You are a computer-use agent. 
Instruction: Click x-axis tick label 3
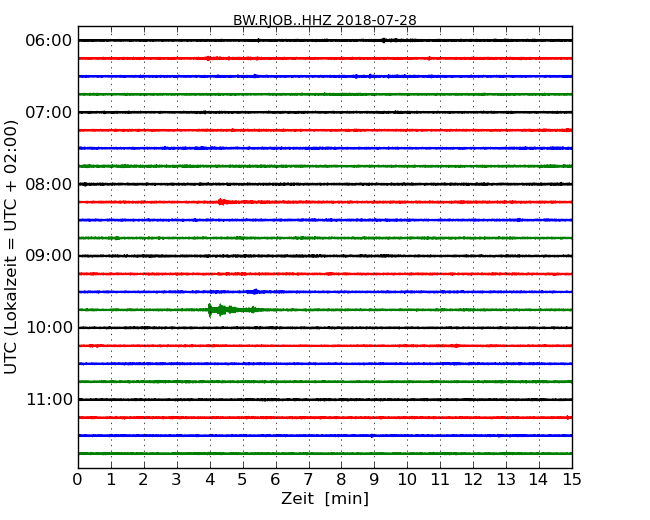[x=177, y=480]
